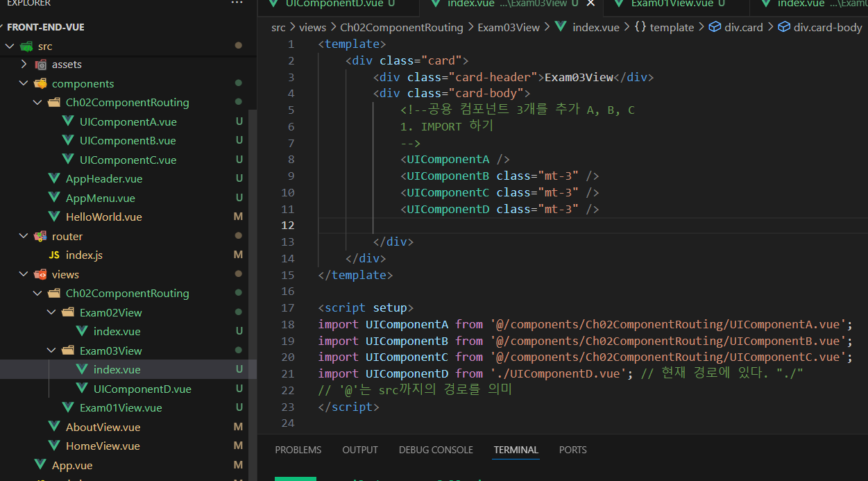
Task: Click Exam03View breadcrumb segment
Action: (x=509, y=27)
